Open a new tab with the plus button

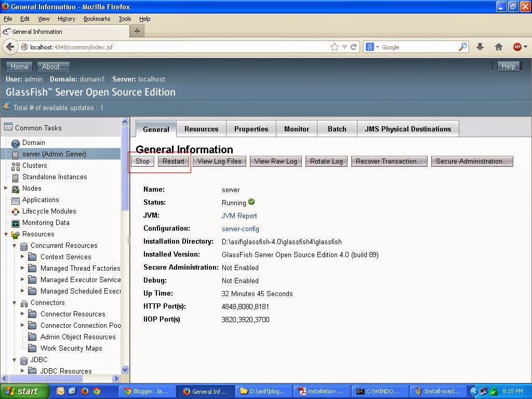click(137, 31)
